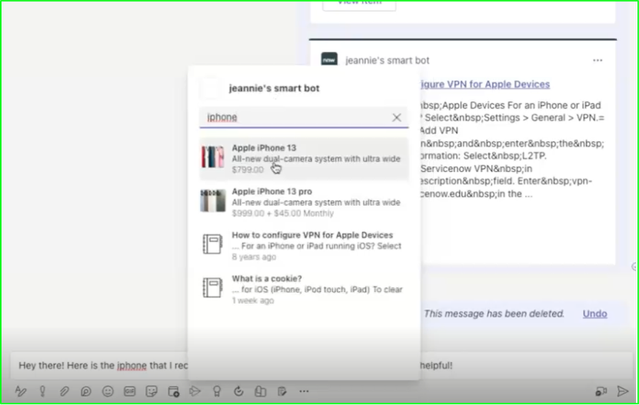Click the Viva Learning books icon
The width and height of the screenshot is (639, 405).
coord(260,391)
